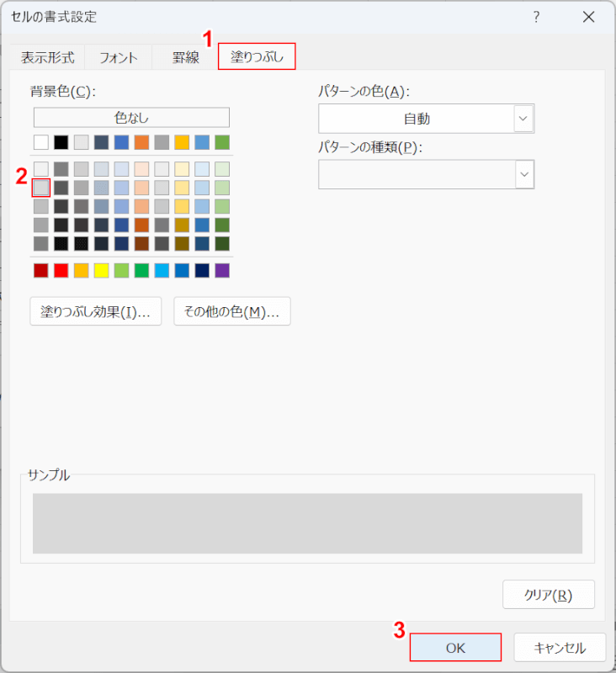Select darkest brown swatch in shade rows
This screenshot has width=616, height=673.
(141, 243)
